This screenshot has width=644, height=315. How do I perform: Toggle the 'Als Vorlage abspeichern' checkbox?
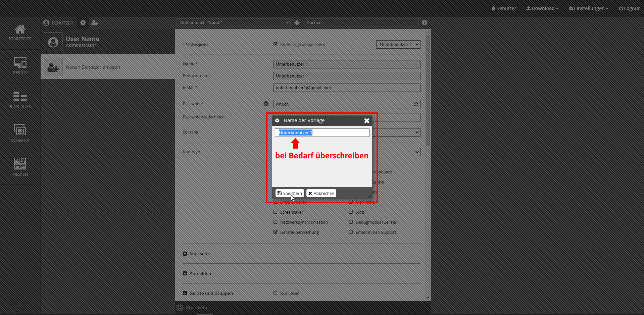click(276, 44)
